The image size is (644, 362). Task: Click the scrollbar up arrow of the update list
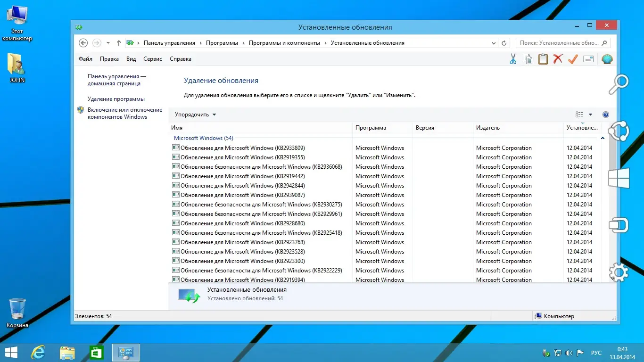(x=603, y=138)
